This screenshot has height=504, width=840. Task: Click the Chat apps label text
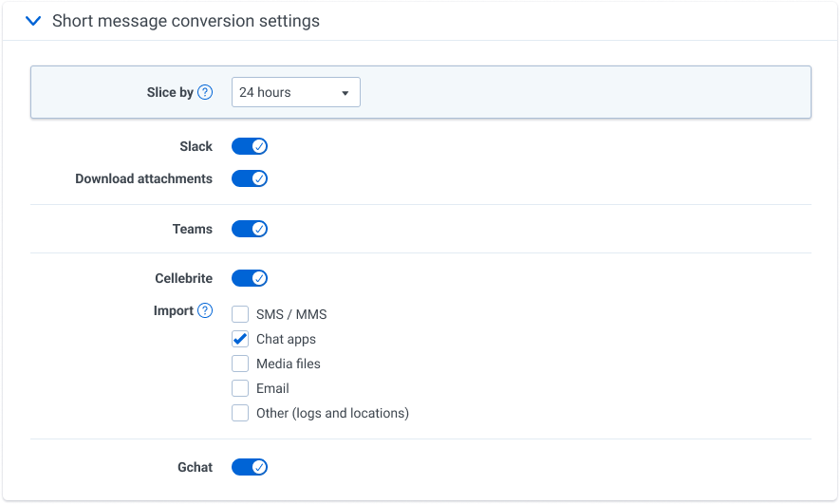click(x=286, y=339)
